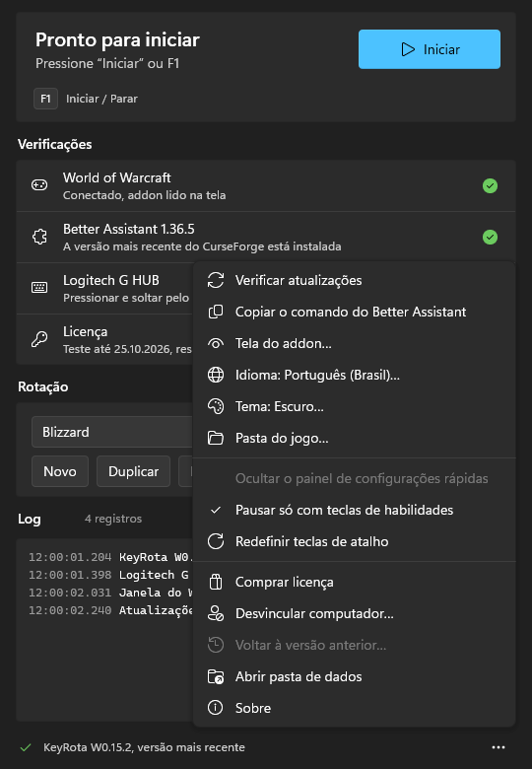Click the data folder icon beside Abrir pasta de dados

[216, 676]
